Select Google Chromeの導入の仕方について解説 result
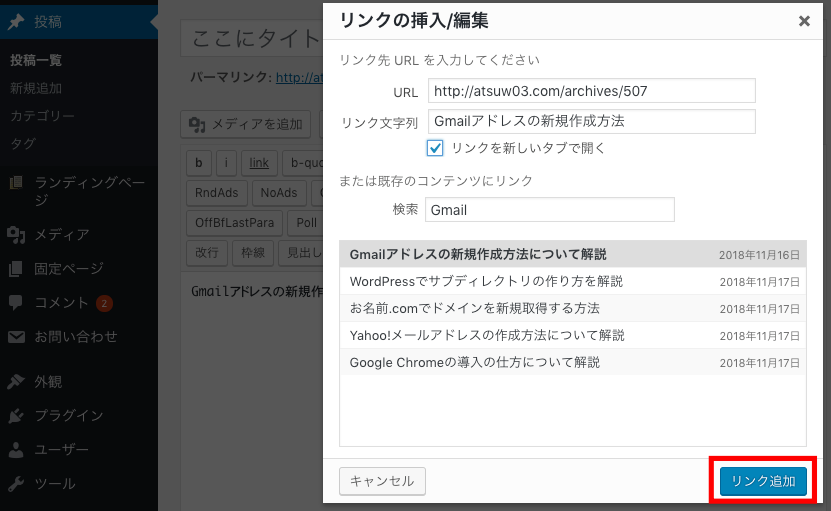Viewport: 831px width, 511px height. [x=573, y=362]
